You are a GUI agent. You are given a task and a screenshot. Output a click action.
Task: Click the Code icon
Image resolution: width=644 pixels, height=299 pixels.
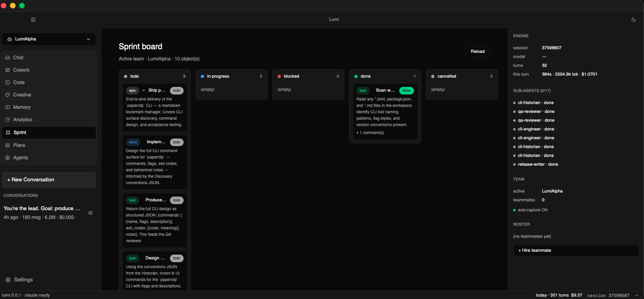[8, 82]
